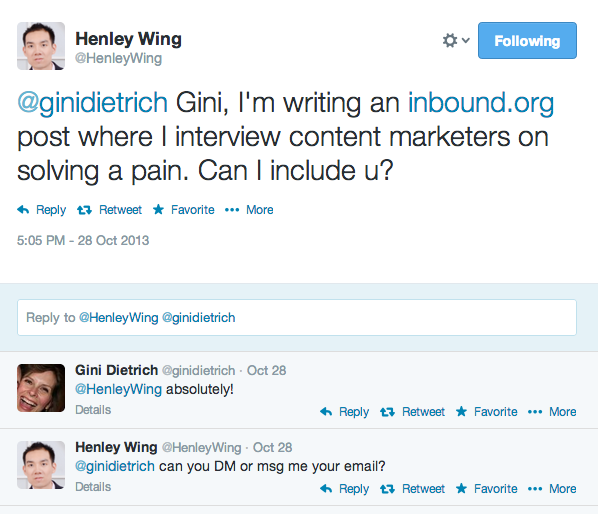This screenshot has width=598, height=514.
Task: Show Details for Gini Dietrich's reply
Action: click(93, 410)
